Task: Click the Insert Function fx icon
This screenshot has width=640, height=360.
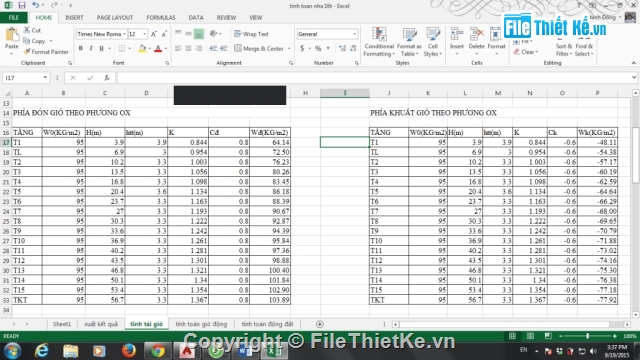Action: [x=107, y=78]
